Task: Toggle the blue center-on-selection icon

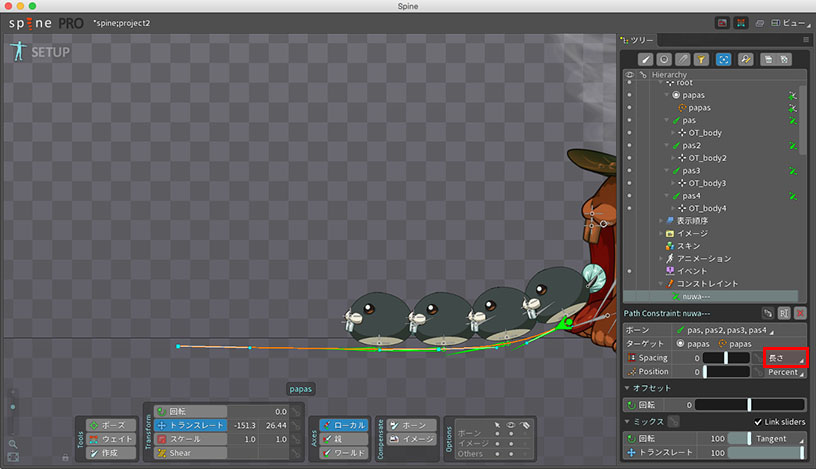Action: tap(723, 59)
